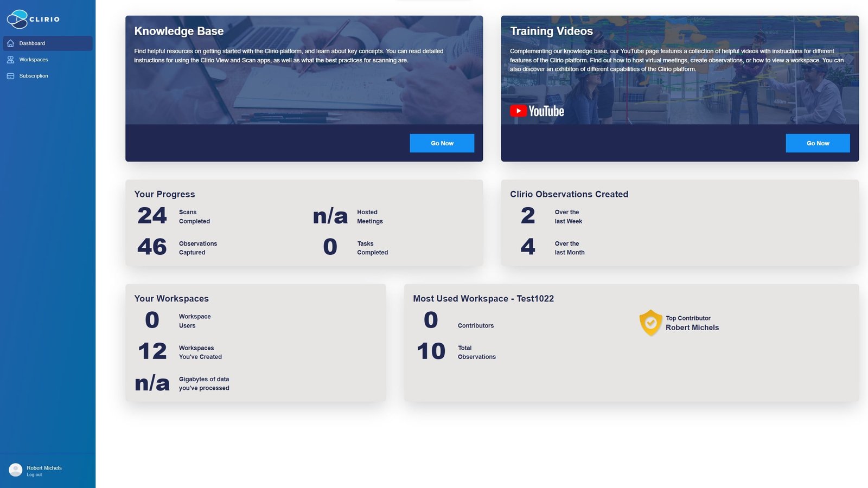Click the 24 Scans Completed value

coord(152,216)
